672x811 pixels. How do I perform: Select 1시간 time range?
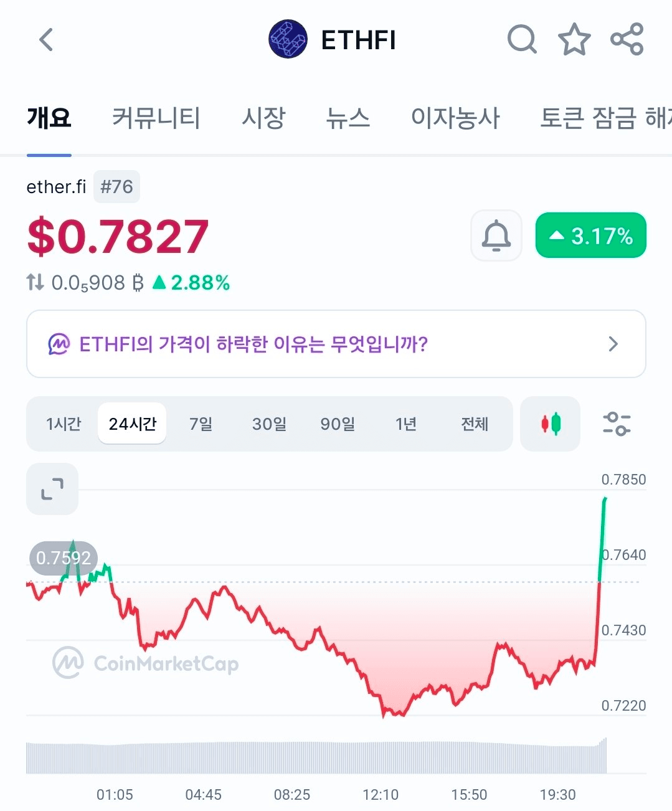[64, 424]
